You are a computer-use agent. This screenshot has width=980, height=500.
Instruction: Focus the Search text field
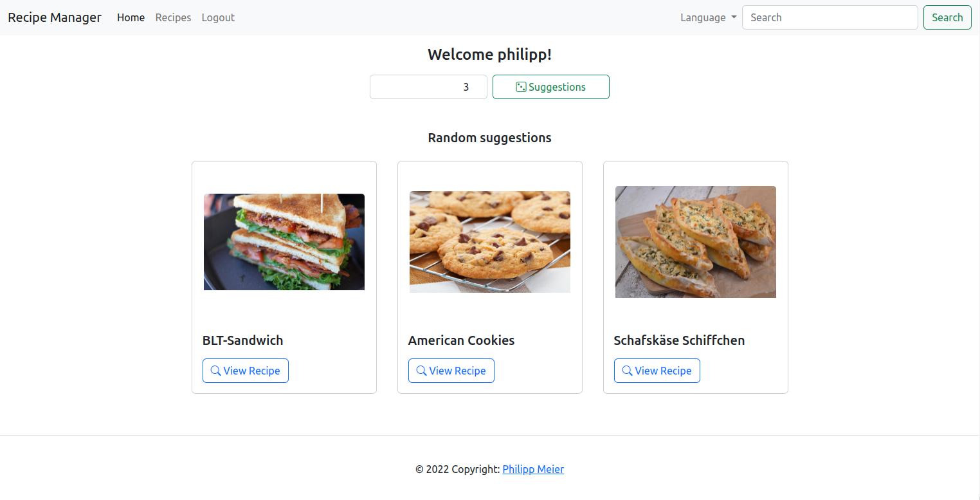pos(830,17)
